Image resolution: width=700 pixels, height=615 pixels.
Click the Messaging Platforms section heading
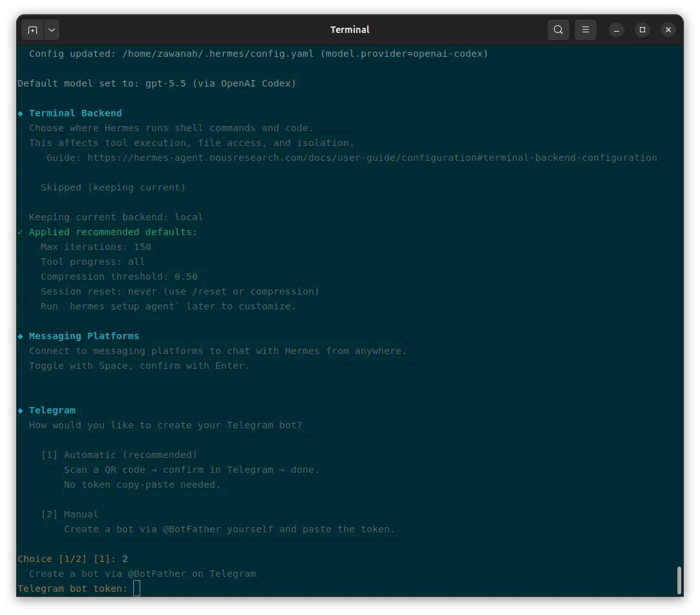[x=84, y=336]
